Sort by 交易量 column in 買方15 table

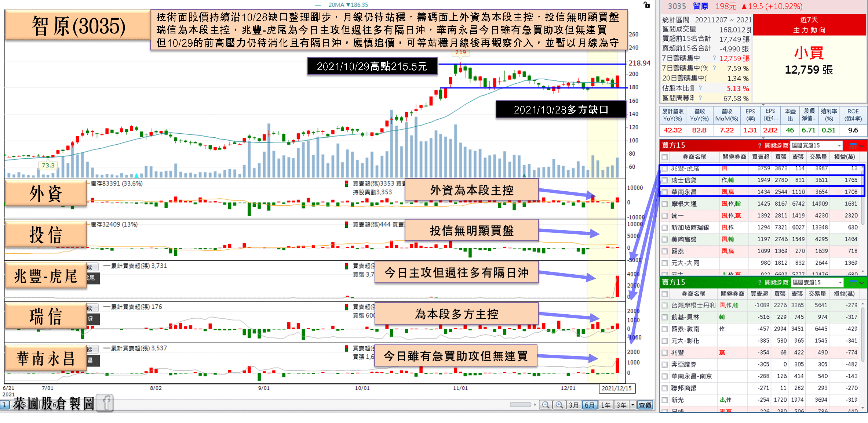coord(818,157)
